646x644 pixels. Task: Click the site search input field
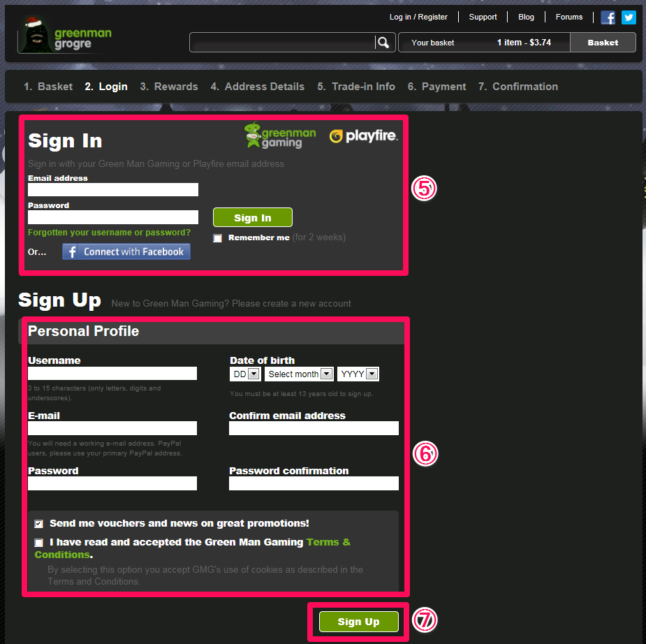tap(283, 43)
